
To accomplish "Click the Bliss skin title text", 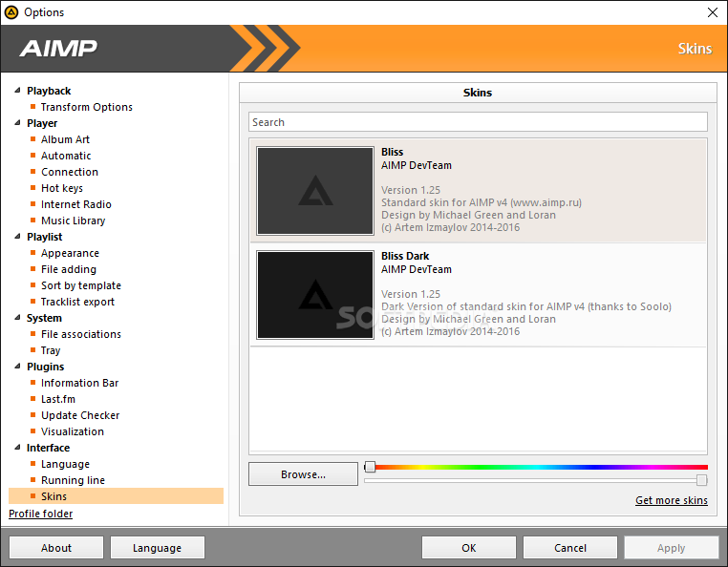I will (x=393, y=152).
